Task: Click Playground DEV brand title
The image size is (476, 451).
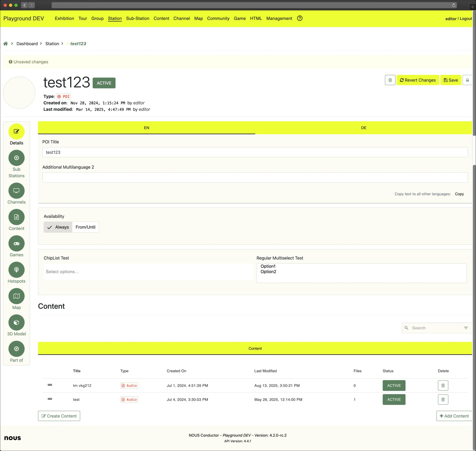Action: point(24,18)
